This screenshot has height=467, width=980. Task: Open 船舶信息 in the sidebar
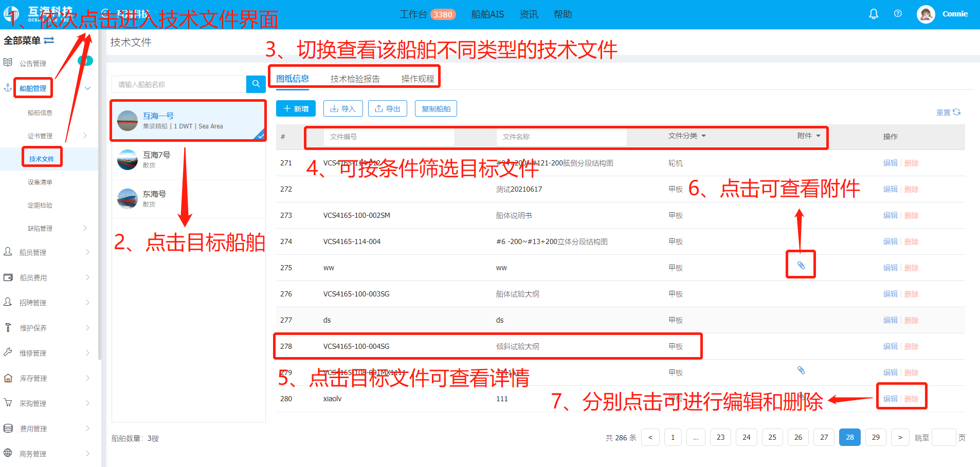pyautogui.click(x=40, y=113)
